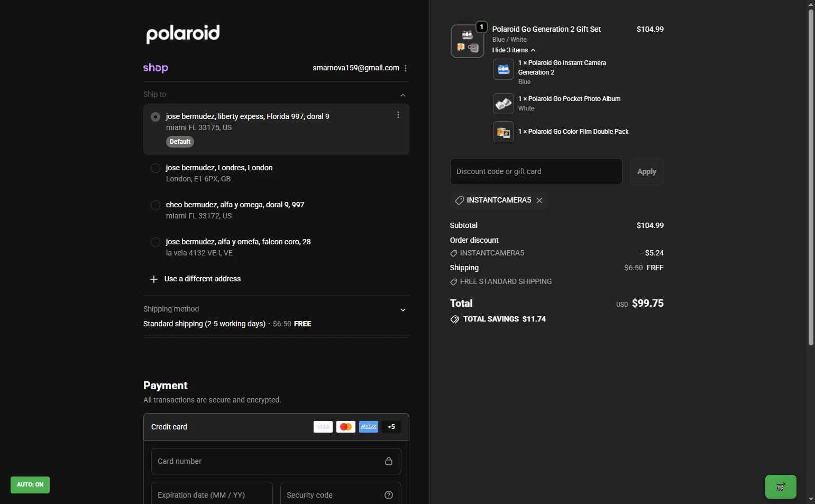Click the Polaroid logo
This screenshot has width=815, height=504.
pos(183,34)
